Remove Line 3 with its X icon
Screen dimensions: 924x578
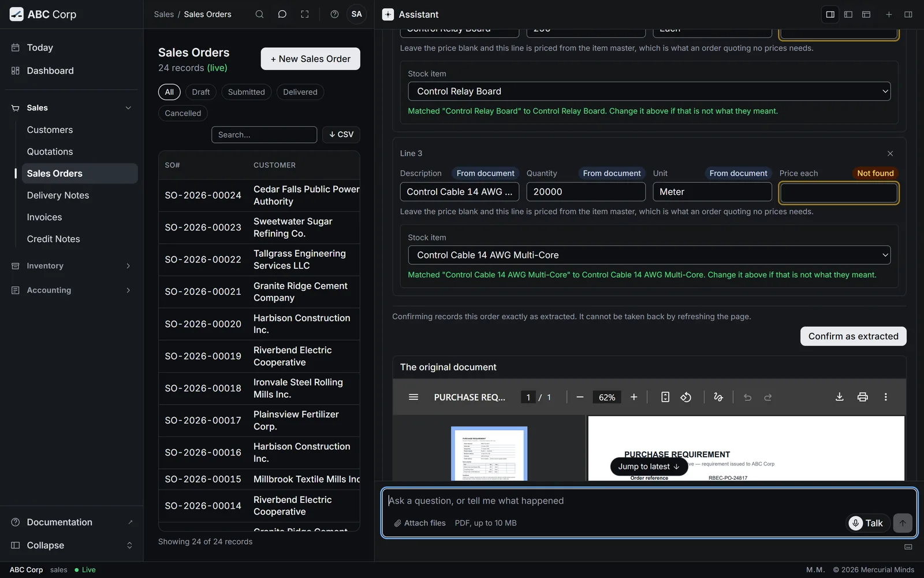point(890,153)
